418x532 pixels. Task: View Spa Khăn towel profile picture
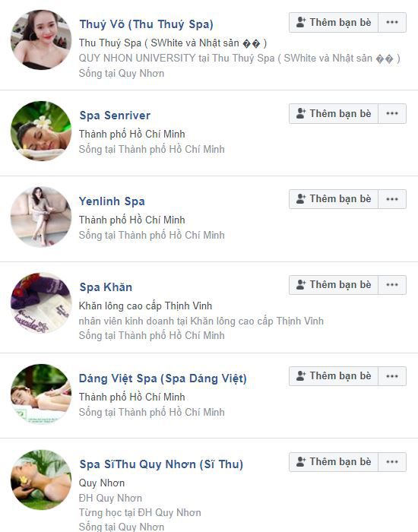coord(41,302)
